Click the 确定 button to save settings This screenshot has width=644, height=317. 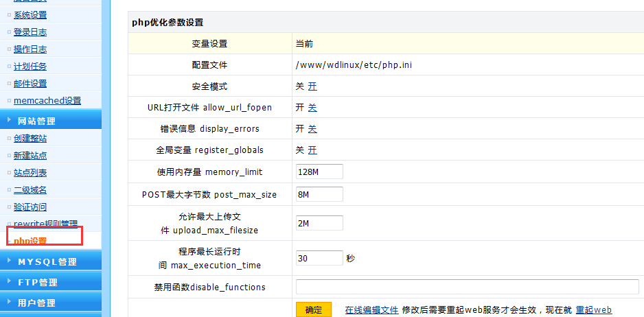click(313, 310)
